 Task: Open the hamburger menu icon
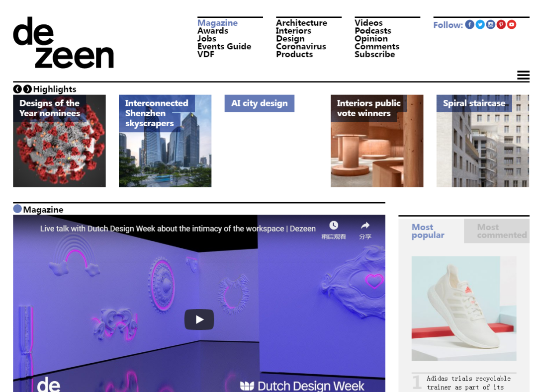point(523,75)
